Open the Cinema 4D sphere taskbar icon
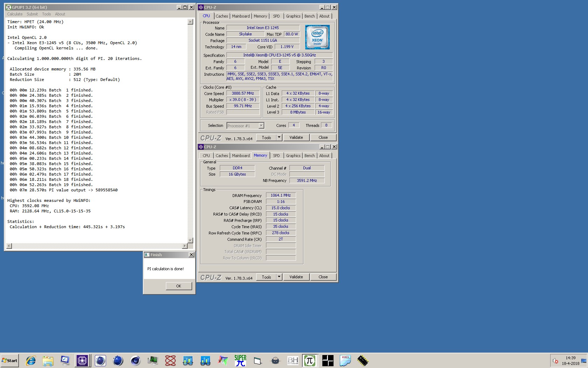The height and width of the screenshot is (368, 588). pyautogui.click(x=135, y=361)
